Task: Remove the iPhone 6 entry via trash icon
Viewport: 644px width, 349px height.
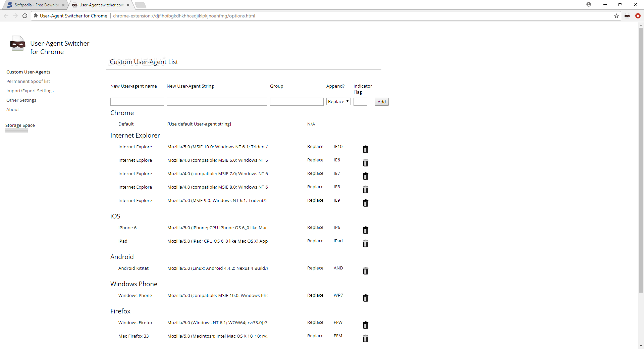Action: point(366,230)
